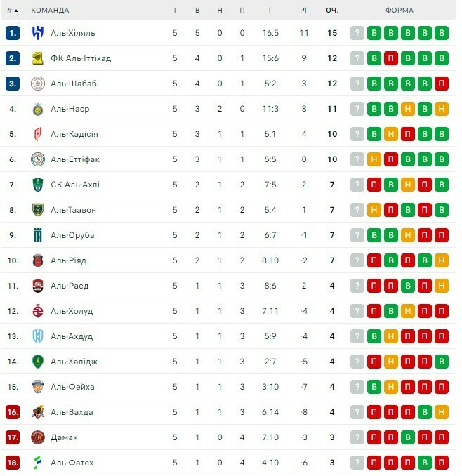Open the Аль-Кадісія team page

[74, 134]
